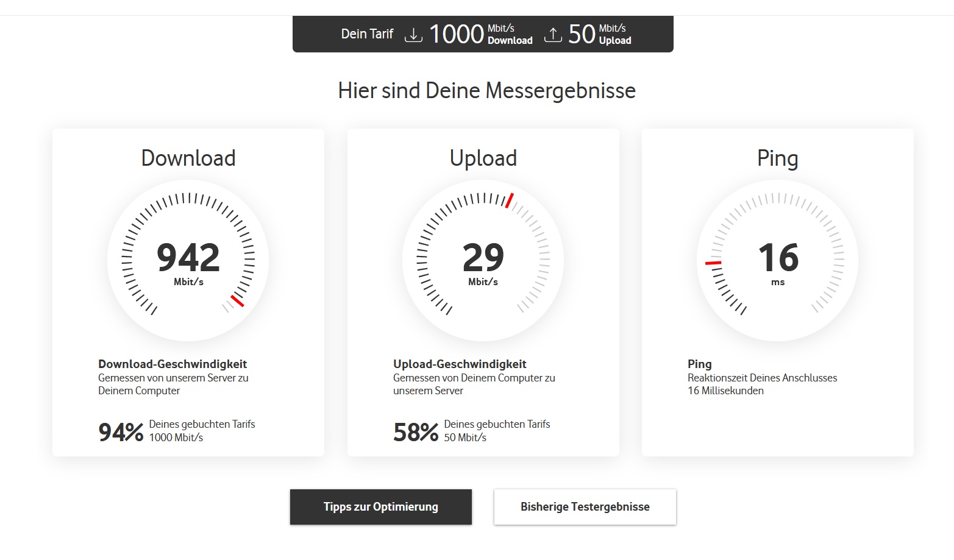Click the 94% tariff percentage

[119, 431]
